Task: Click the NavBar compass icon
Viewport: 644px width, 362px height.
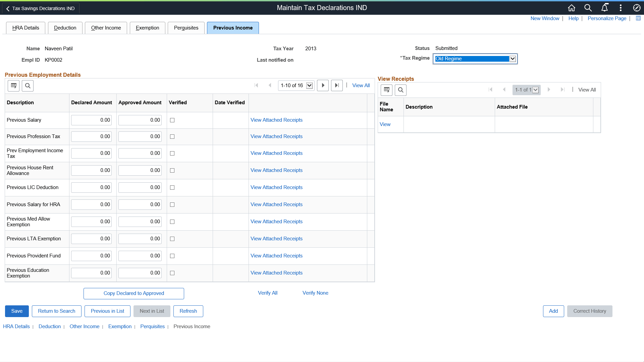Action: pyautogui.click(x=637, y=8)
